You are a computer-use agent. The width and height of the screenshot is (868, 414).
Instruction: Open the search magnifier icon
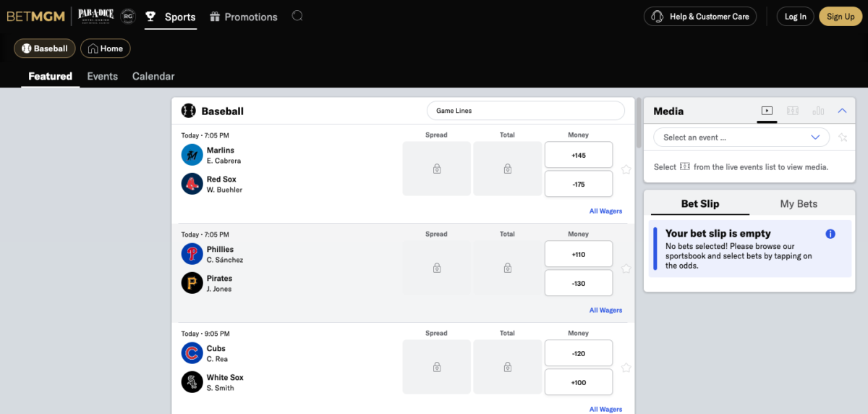297,16
